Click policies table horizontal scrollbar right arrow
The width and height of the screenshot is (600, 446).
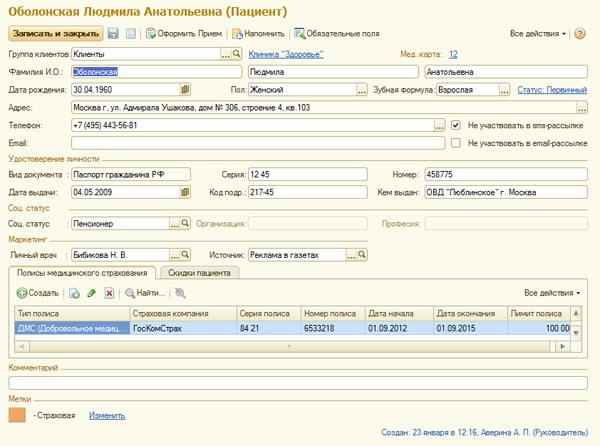click(x=562, y=347)
